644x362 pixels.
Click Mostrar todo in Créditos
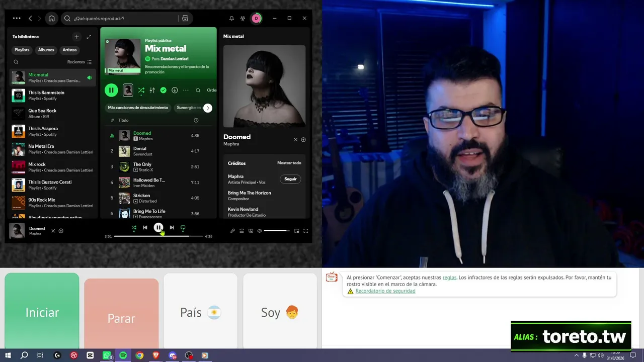coord(289,163)
